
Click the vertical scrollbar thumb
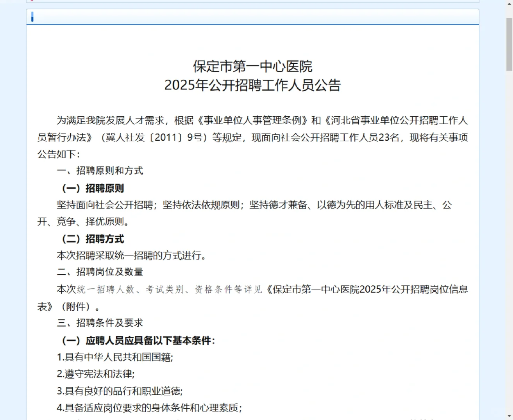509,44
